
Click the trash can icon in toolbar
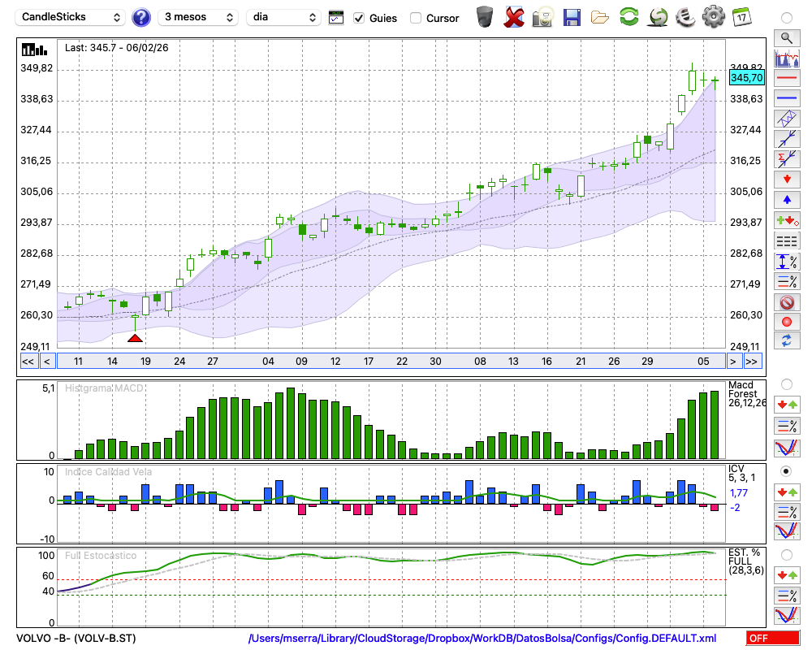pyautogui.click(x=485, y=17)
